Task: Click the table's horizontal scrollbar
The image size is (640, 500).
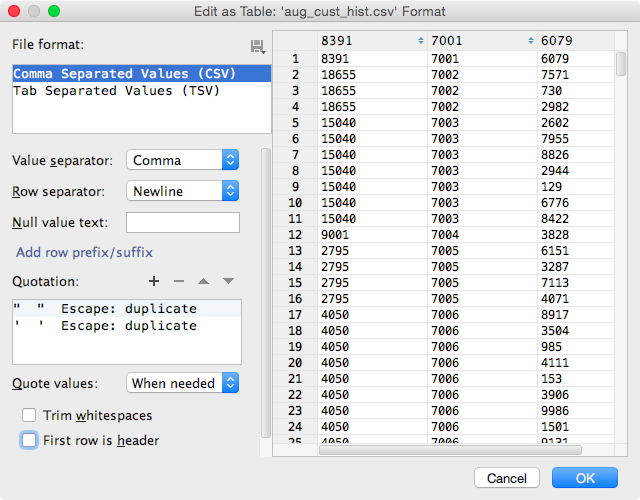Action: (450, 450)
